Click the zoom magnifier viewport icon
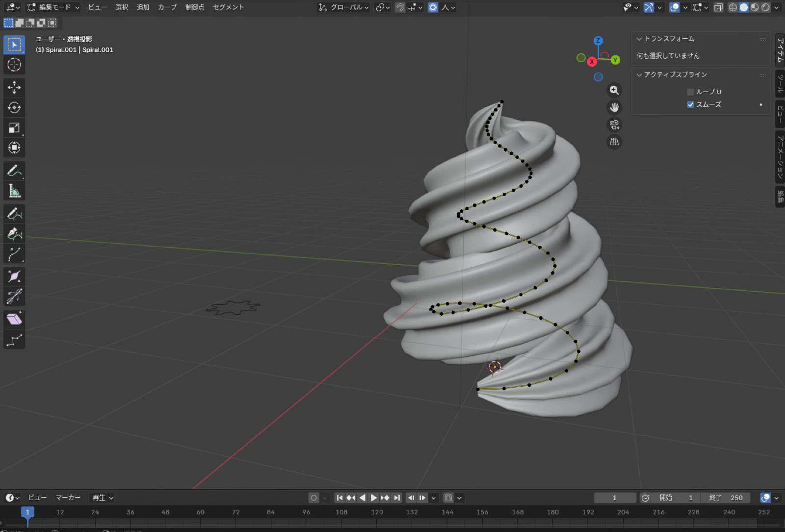 coord(614,90)
